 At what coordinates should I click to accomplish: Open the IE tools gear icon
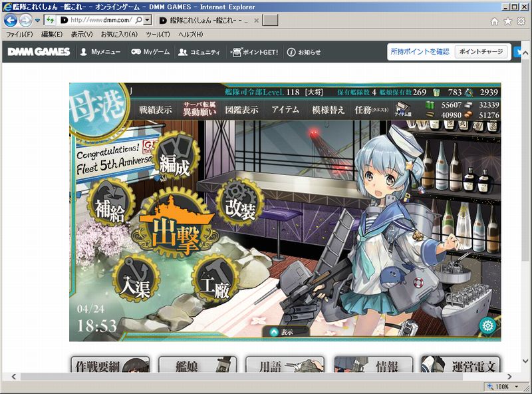coord(521,21)
